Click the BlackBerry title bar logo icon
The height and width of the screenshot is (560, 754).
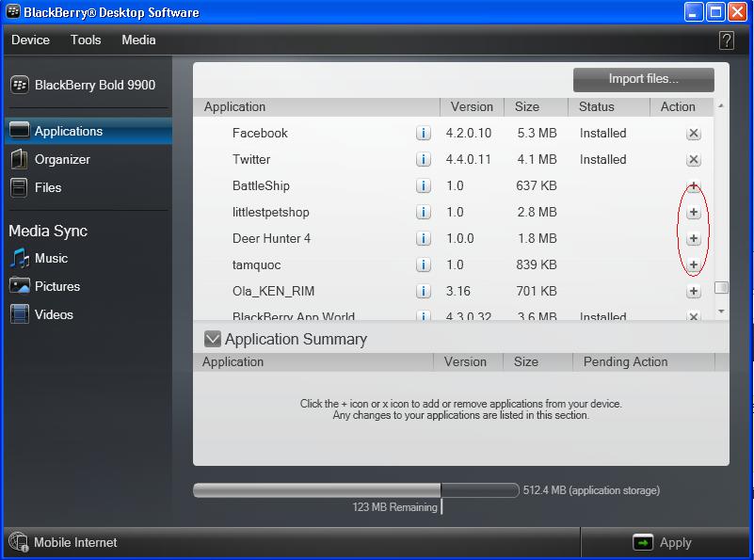click(x=13, y=11)
